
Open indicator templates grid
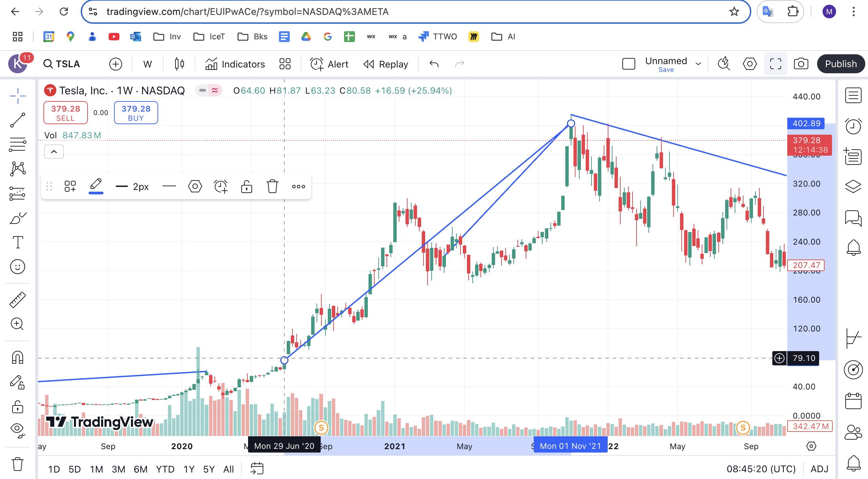click(285, 64)
